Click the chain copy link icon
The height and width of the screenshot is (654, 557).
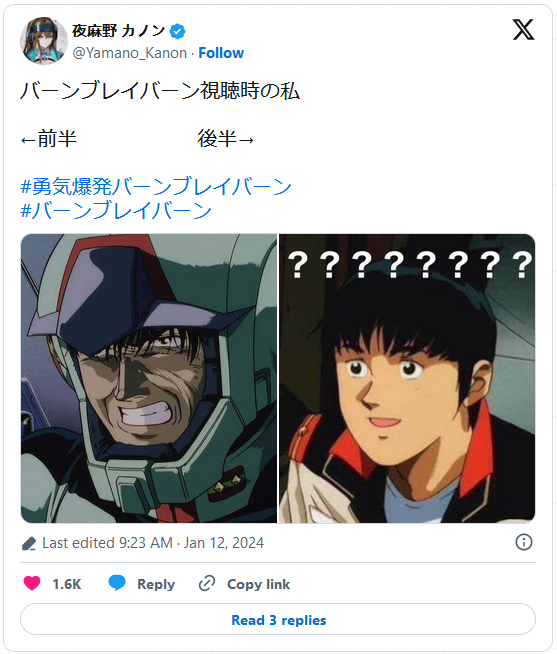207,583
